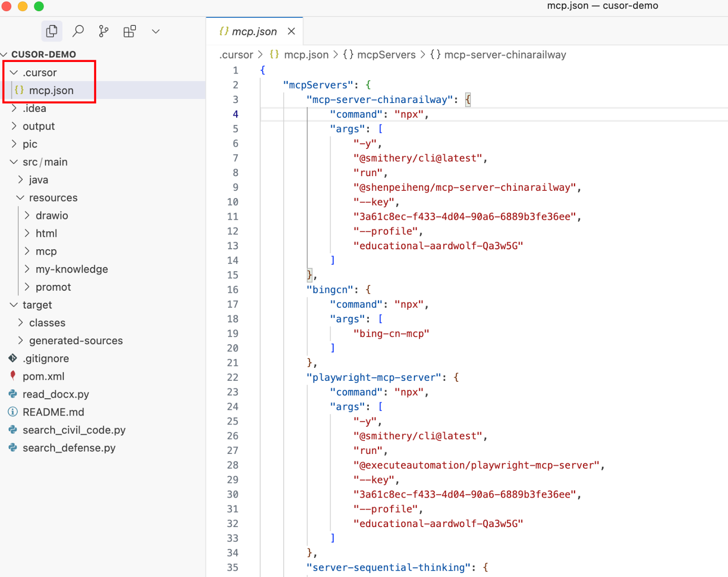
Task: Switch to the mcp.json editor tab
Action: [x=254, y=32]
